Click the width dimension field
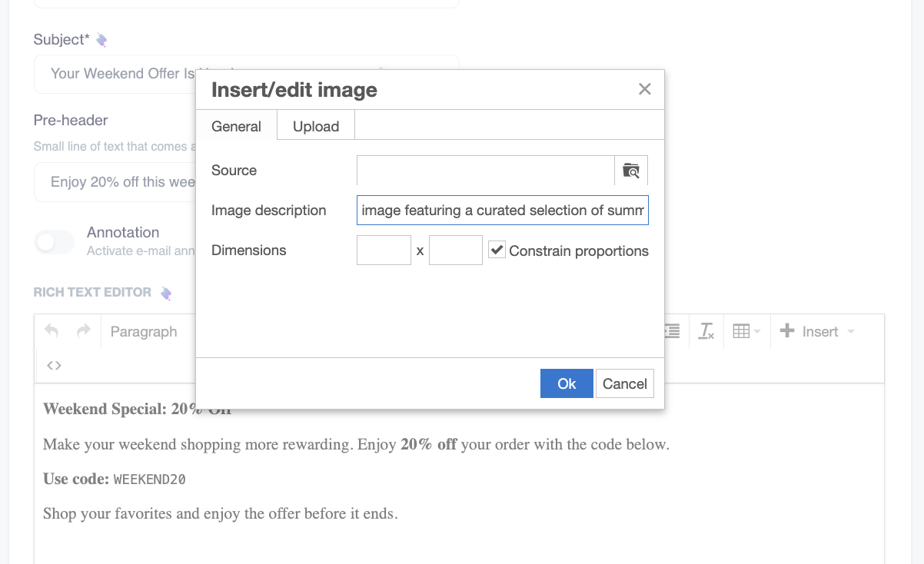Image resolution: width=924 pixels, height=564 pixels. (384, 250)
